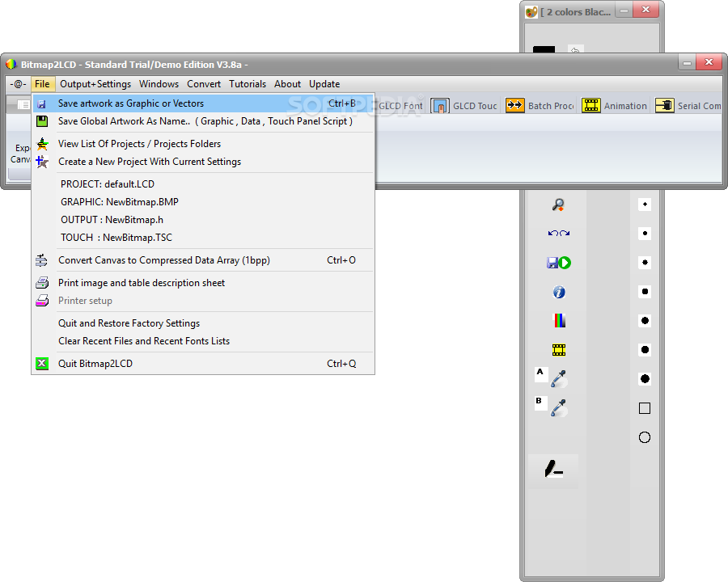
Task: Click GRAPHIC: NewBitmap.BMP entry
Action: point(203,202)
